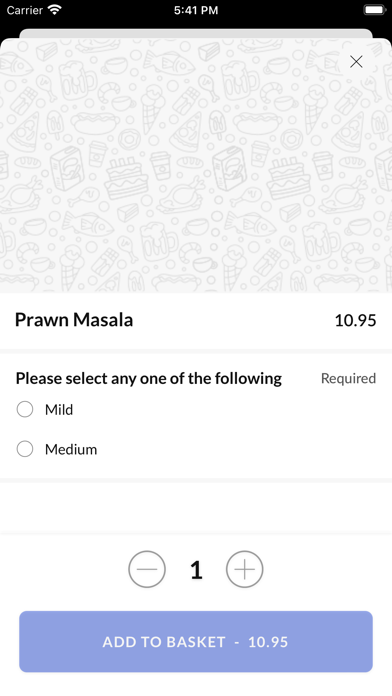Choose the Mild spice label text
Screen dimensions: 392x696
[x=59, y=410]
